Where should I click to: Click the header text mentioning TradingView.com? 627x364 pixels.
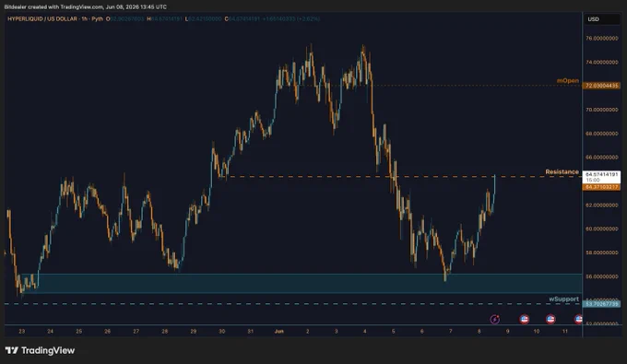(85, 6)
